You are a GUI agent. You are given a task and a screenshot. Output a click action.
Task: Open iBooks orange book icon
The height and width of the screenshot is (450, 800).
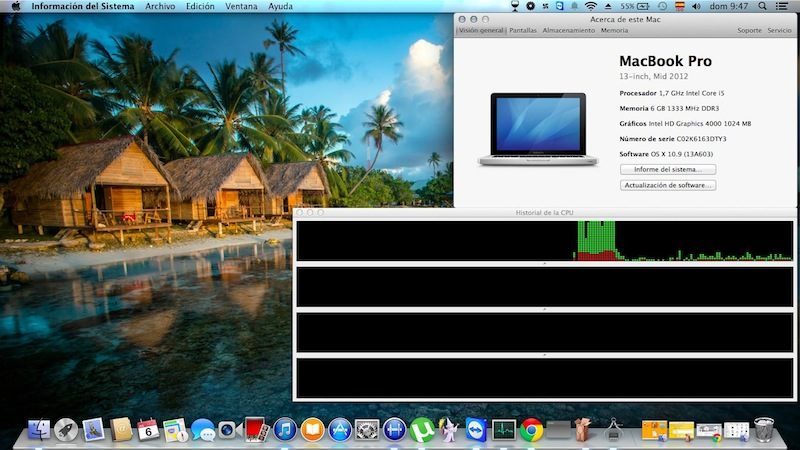click(312, 430)
